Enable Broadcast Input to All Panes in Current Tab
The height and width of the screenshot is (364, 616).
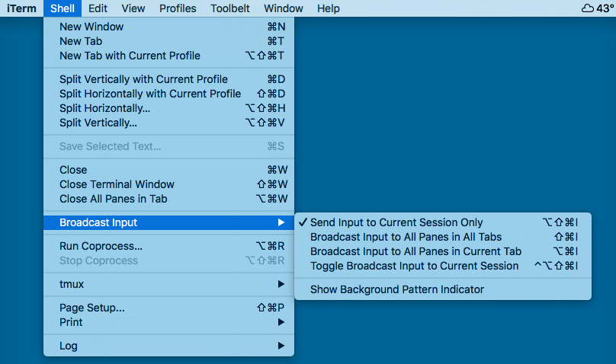pos(443,251)
